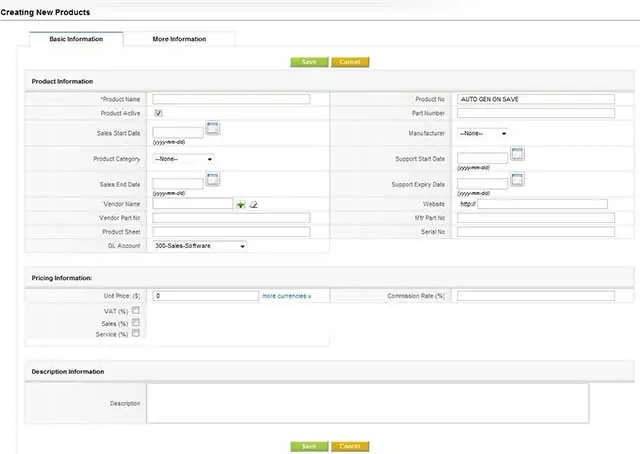The image size is (640, 454).
Task: Click inside the Description text area
Action: [x=368, y=403]
